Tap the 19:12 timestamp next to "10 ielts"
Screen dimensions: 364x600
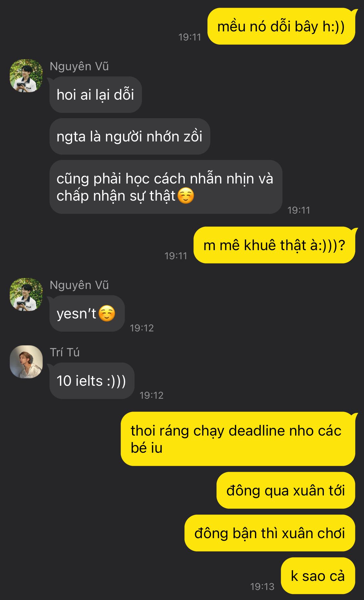coord(151,395)
